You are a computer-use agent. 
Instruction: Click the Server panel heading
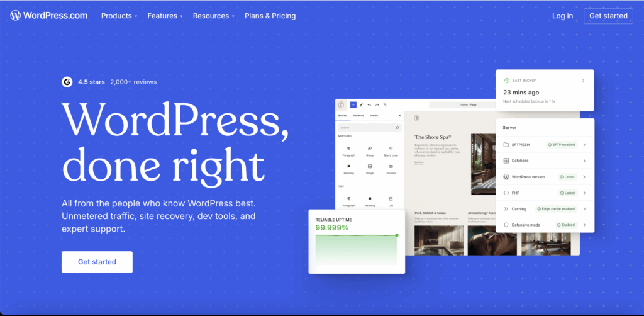(x=509, y=128)
